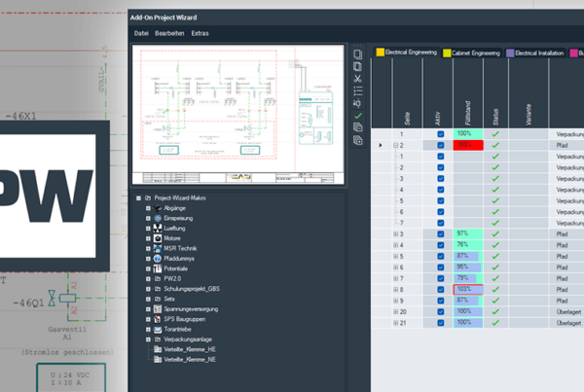Open the Extras menu
The width and height of the screenshot is (584, 392).
click(200, 33)
